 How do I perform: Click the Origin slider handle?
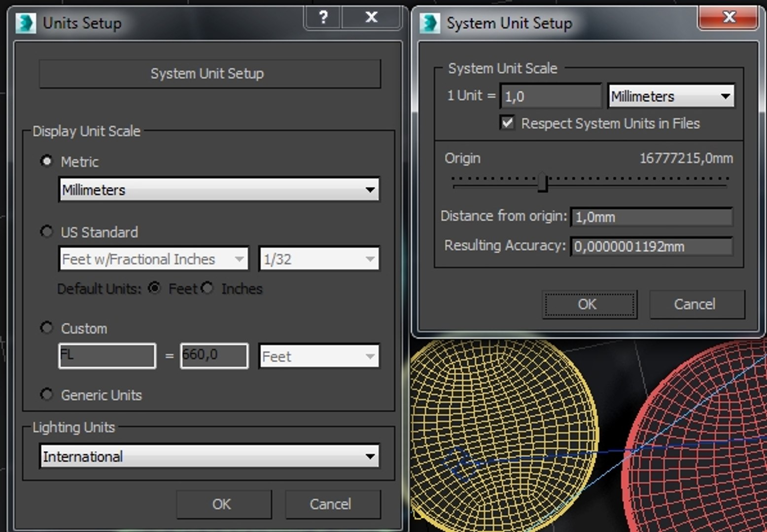(543, 182)
